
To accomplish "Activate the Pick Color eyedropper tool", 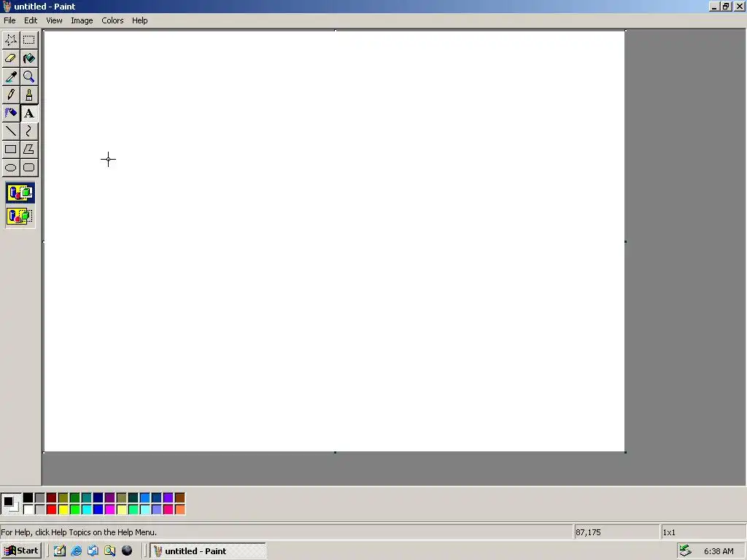I will point(10,76).
